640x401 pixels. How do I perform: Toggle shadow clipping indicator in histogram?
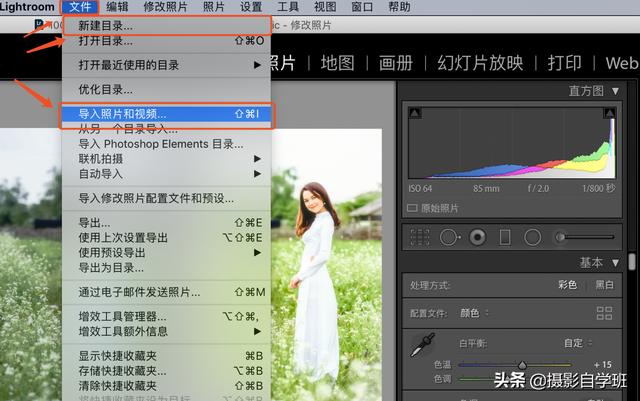(415, 113)
